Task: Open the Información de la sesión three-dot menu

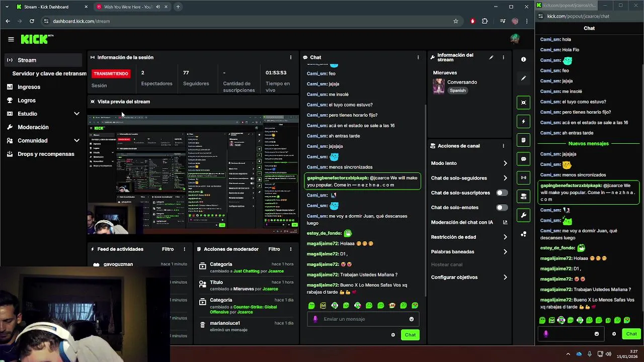Action: pos(290,57)
